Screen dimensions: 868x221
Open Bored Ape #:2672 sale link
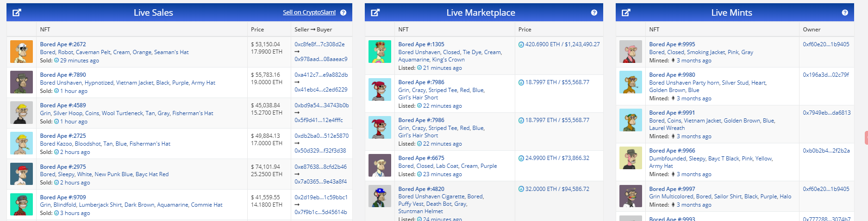(x=63, y=44)
